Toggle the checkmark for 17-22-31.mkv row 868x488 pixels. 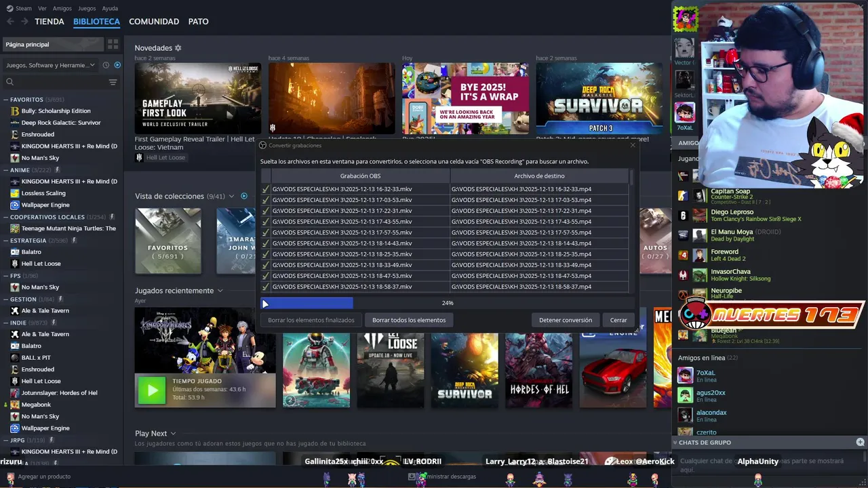coord(266,211)
